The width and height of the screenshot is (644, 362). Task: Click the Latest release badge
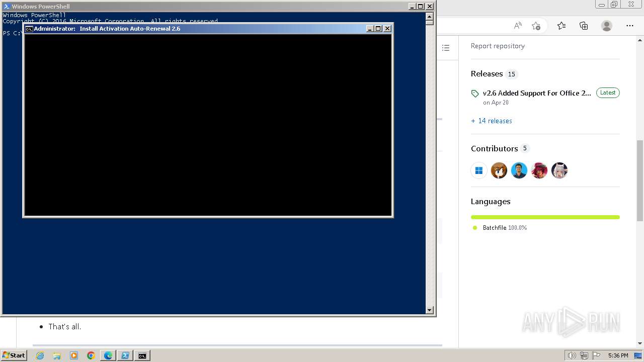pyautogui.click(x=608, y=93)
